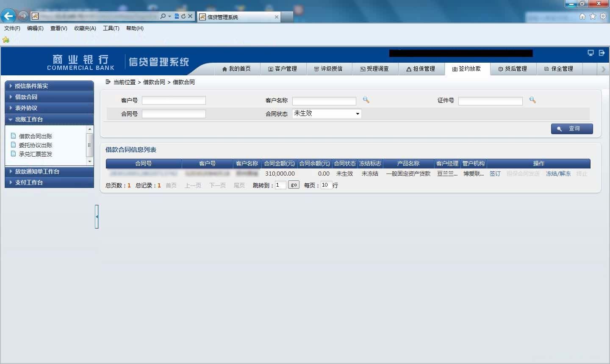Open 证件号 lookup magnifier icon
The width and height of the screenshot is (610, 364).
[x=532, y=100]
